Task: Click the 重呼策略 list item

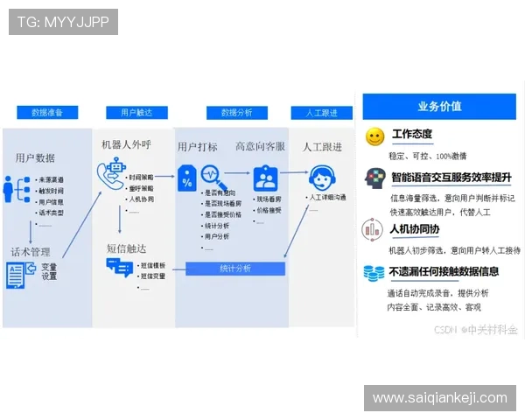Action: click(140, 189)
